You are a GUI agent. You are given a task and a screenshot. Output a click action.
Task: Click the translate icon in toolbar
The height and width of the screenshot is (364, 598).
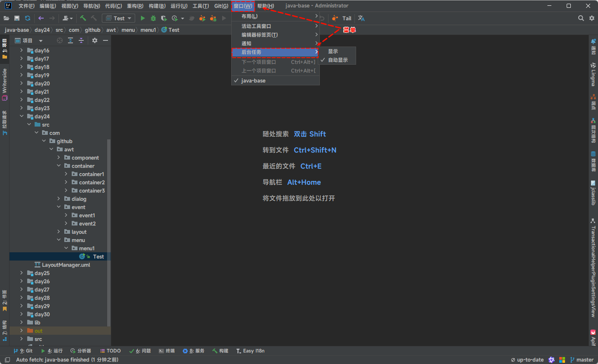pos(361,18)
